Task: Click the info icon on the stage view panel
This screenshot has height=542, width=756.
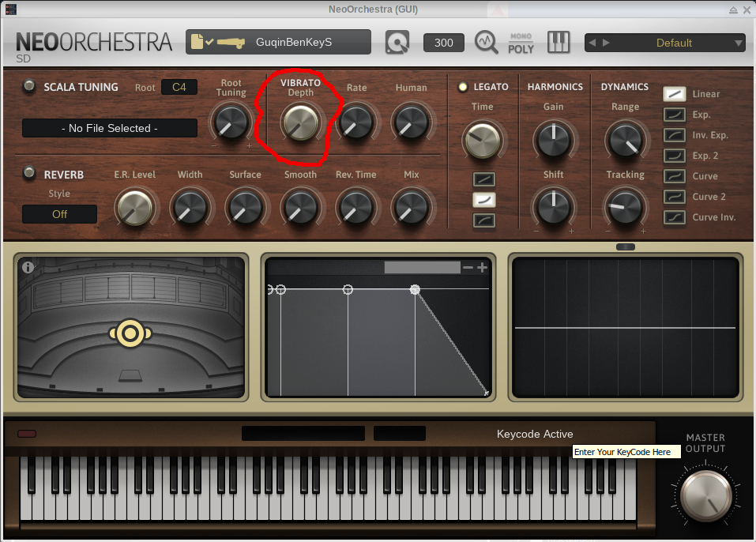Action: tap(28, 267)
